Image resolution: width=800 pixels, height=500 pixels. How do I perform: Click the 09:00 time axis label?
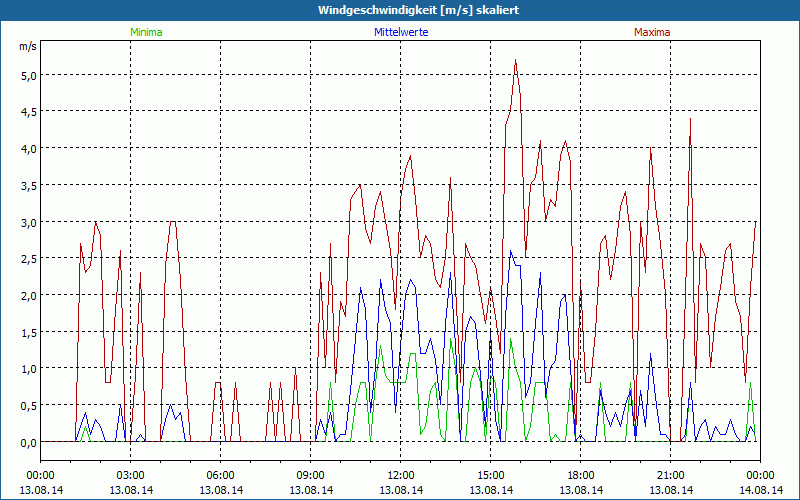coord(311,476)
